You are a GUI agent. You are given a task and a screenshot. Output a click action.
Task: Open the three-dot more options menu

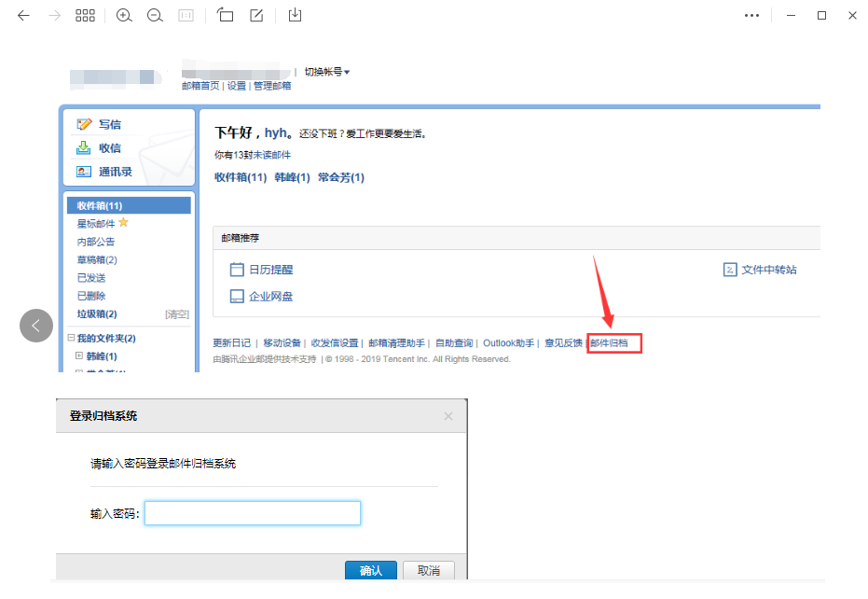point(751,16)
